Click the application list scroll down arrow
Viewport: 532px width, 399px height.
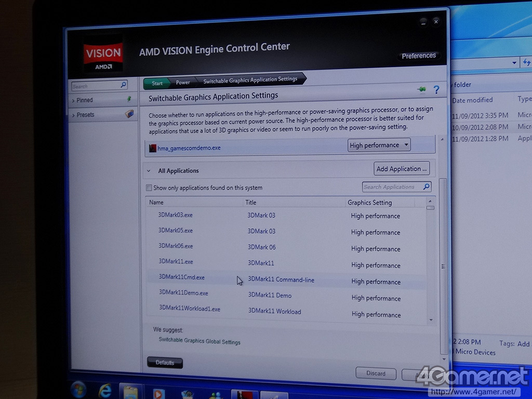(431, 320)
